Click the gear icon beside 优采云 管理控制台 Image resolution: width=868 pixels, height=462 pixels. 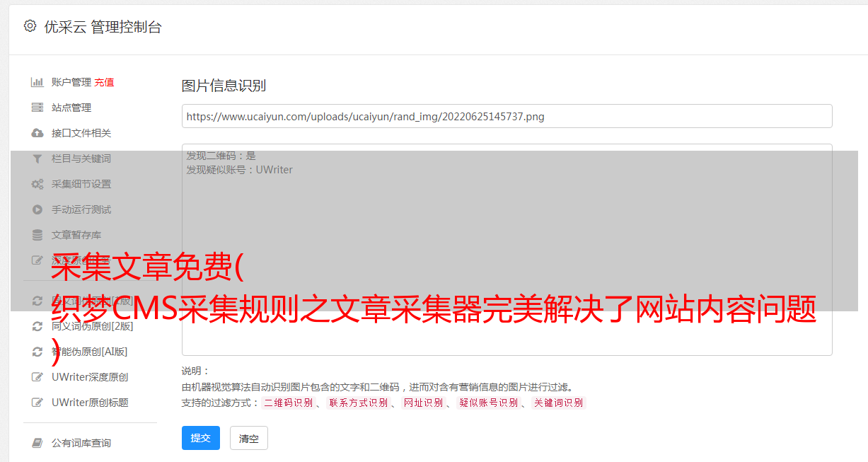click(30, 26)
